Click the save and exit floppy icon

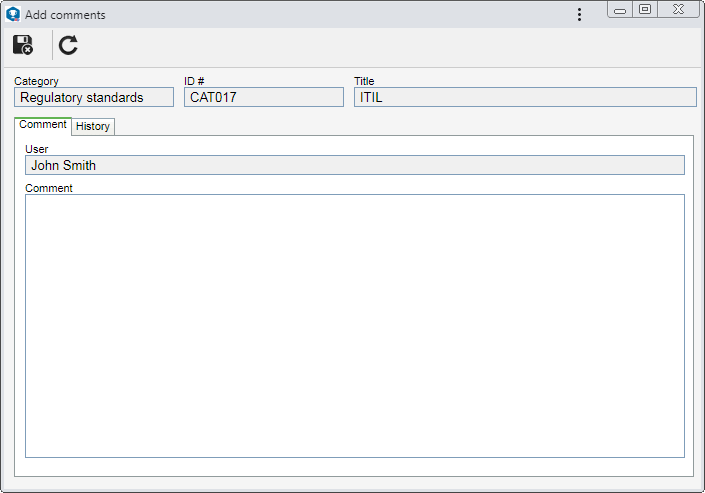click(x=22, y=45)
